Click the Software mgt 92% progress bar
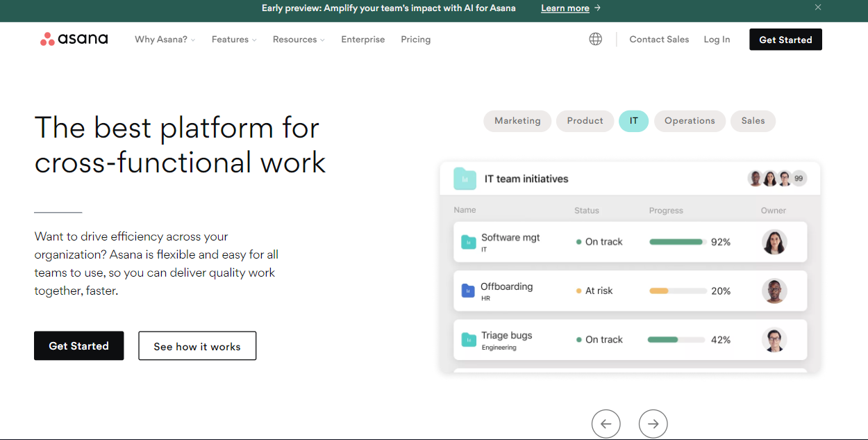The width and height of the screenshot is (868, 440). [x=678, y=242]
